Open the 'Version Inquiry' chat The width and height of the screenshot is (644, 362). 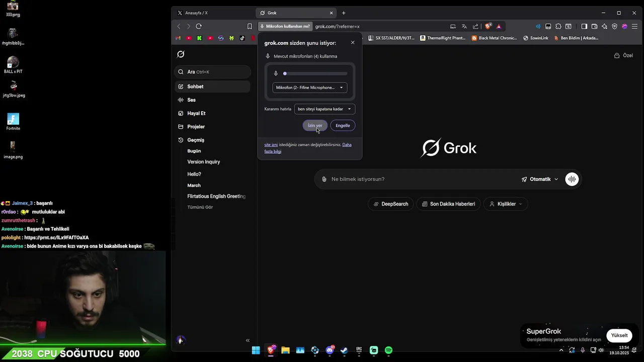pos(204,162)
